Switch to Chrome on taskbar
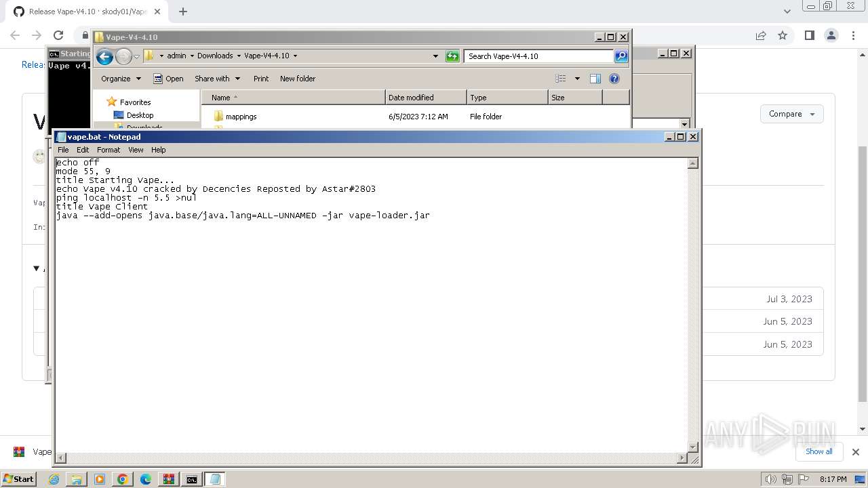The image size is (868, 488). tap(123, 479)
